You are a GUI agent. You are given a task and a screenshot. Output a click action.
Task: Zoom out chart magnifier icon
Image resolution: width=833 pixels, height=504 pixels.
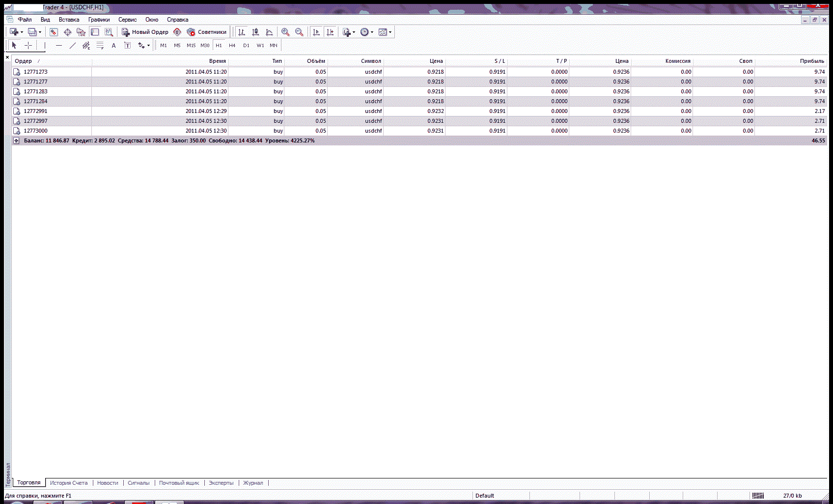coord(299,32)
